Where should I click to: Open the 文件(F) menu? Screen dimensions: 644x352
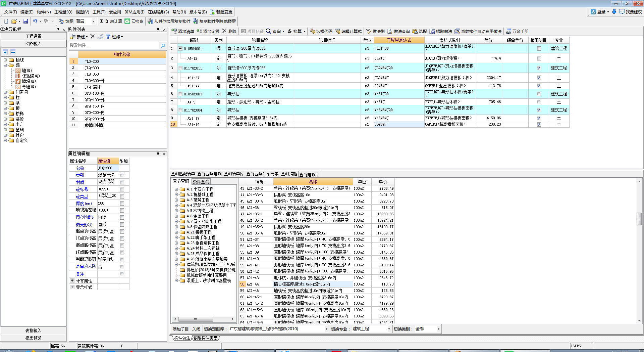pyautogui.click(x=10, y=12)
